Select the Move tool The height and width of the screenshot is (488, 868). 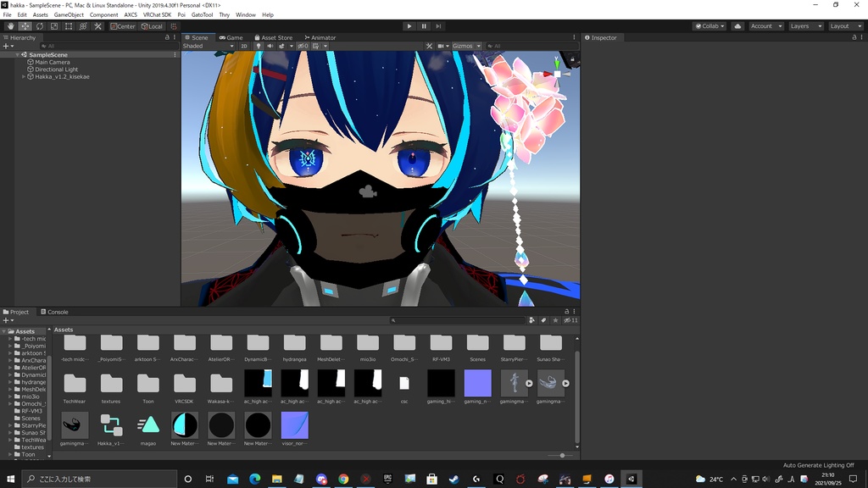point(25,26)
